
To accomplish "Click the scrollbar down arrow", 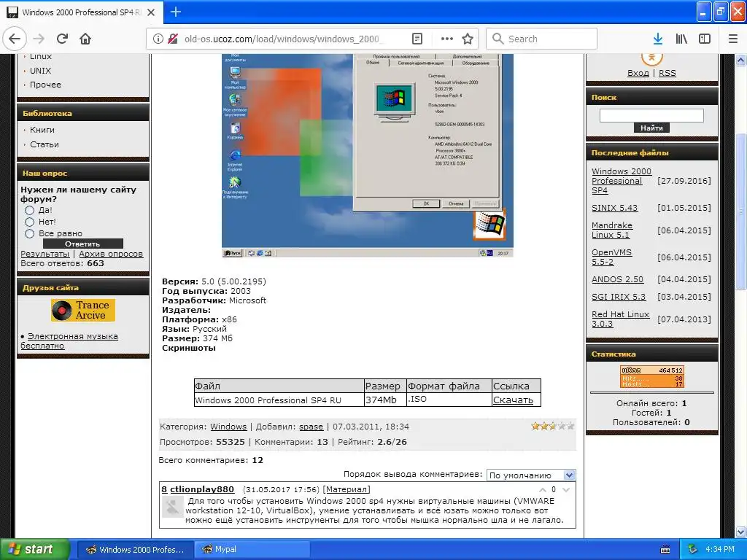I will coord(741,532).
